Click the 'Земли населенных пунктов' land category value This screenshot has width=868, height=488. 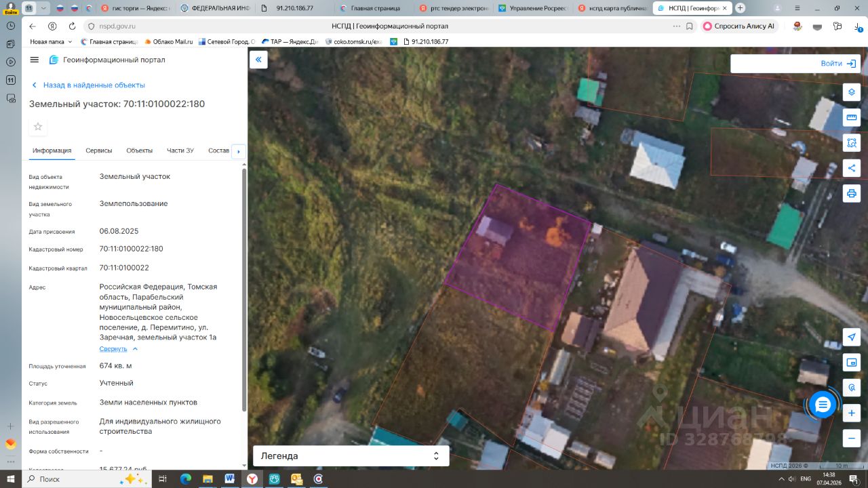pos(149,403)
